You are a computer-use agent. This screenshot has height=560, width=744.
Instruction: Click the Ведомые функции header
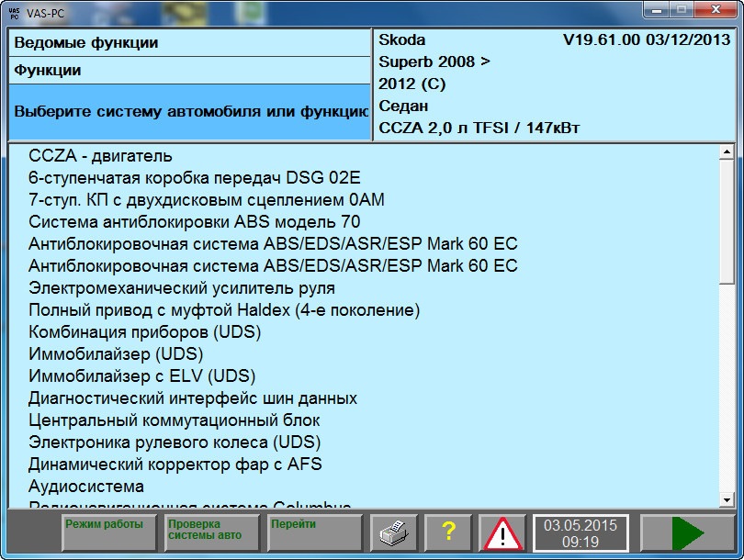[189, 42]
